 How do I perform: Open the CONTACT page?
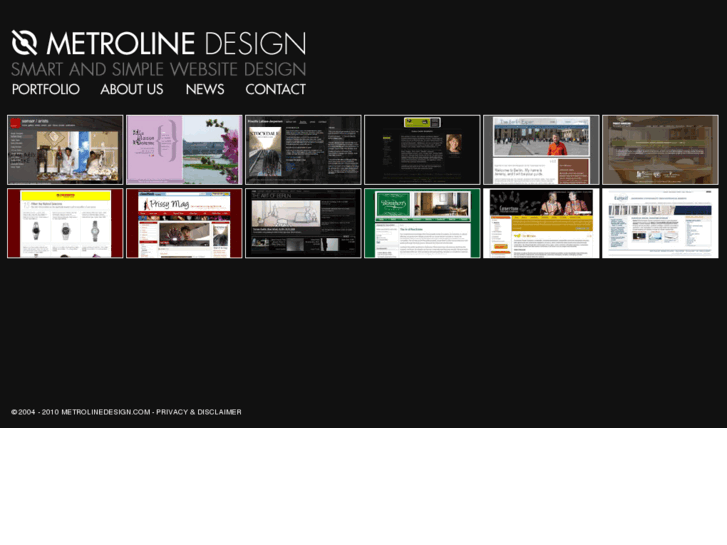coord(275,89)
